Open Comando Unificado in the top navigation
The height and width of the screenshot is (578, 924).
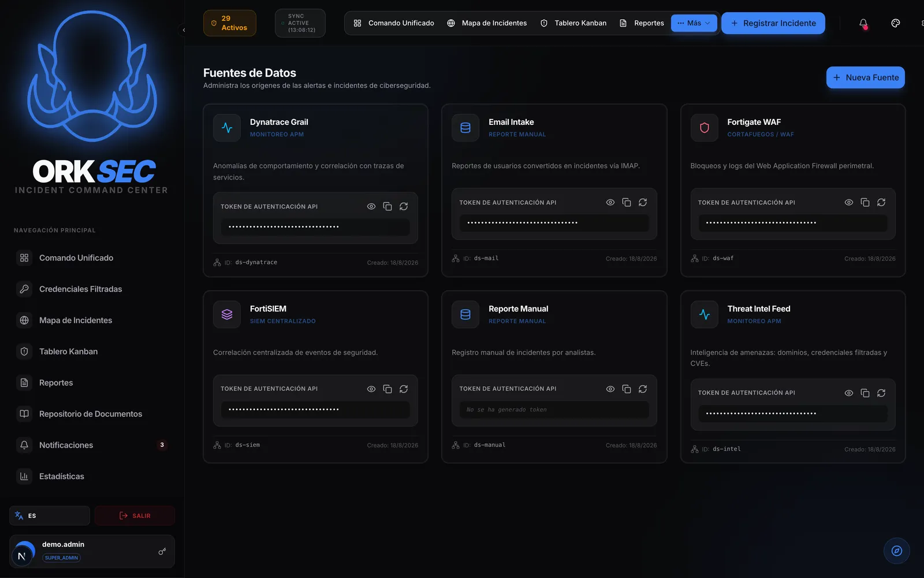[x=394, y=23]
